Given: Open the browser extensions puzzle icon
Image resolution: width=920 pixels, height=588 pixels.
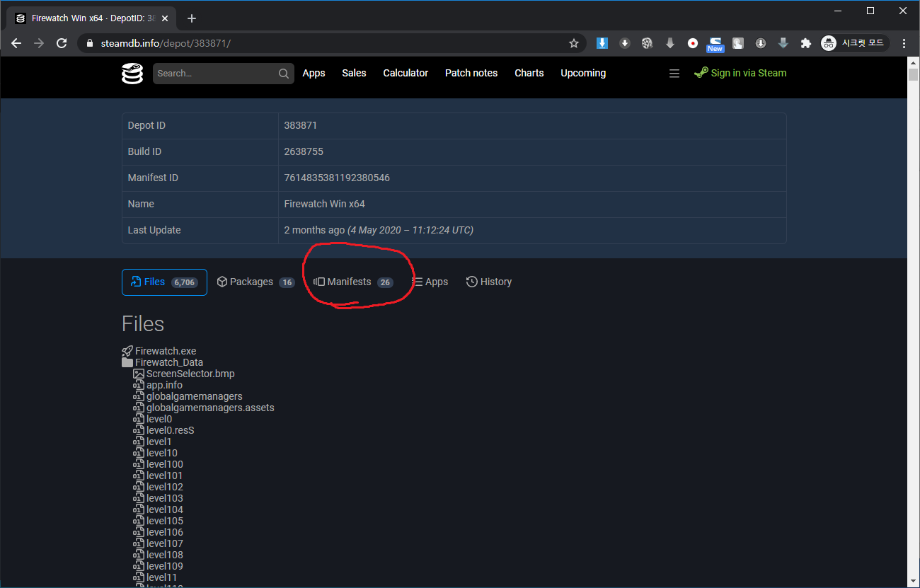Looking at the screenshot, I should pos(805,43).
